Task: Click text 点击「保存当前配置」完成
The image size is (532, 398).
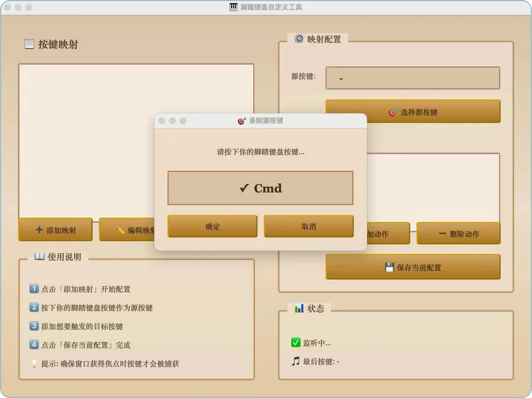Action: click(86, 345)
